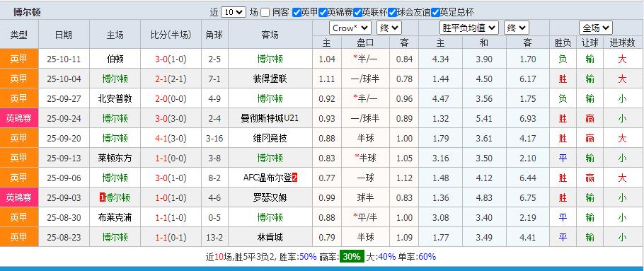Click the 进球数 column header

pyautogui.click(x=622, y=42)
